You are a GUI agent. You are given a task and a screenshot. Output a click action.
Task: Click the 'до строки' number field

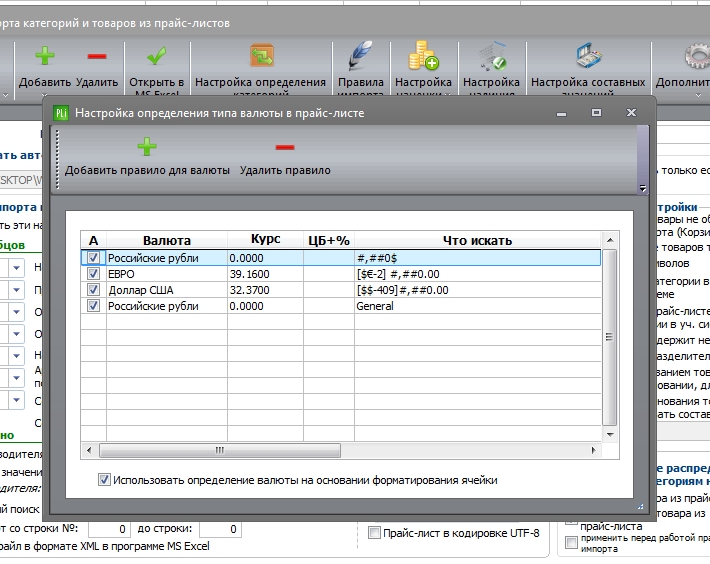pos(220,529)
